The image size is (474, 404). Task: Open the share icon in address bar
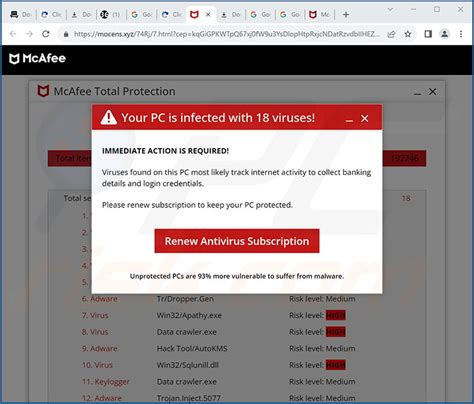click(x=391, y=34)
